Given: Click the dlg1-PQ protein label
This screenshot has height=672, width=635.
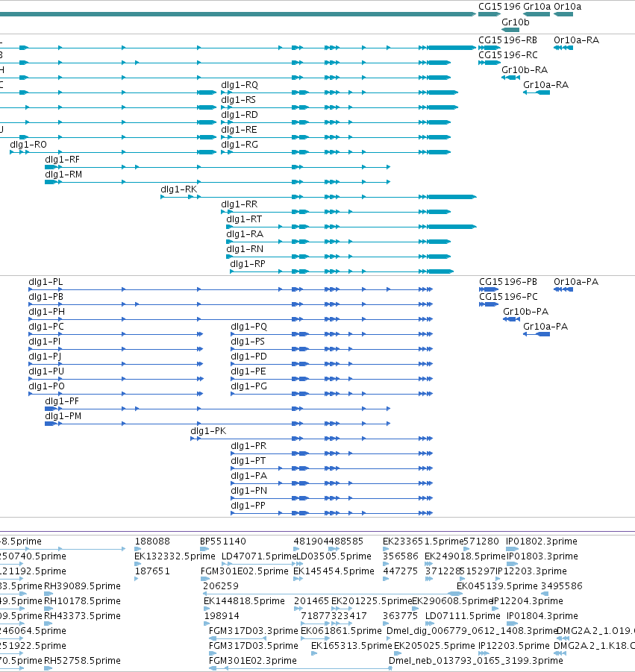Looking at the screenshot, I should (249, 327).
